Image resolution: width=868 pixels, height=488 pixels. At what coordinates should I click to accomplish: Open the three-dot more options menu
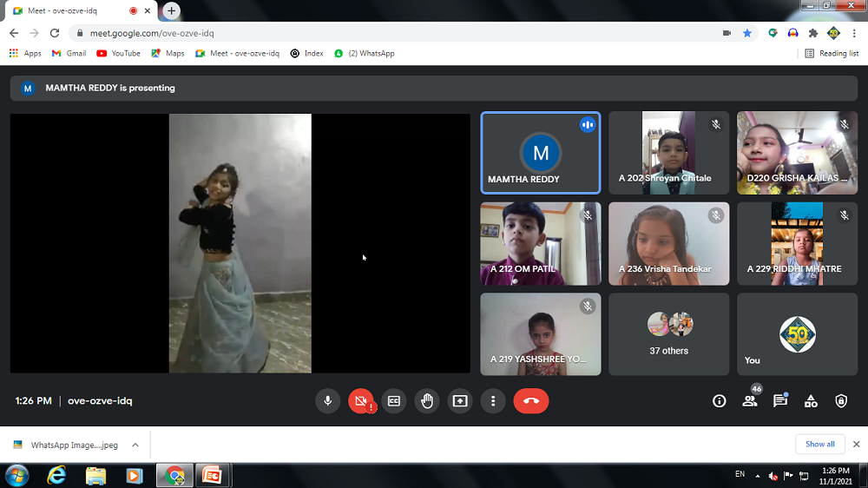pos(493,401)
